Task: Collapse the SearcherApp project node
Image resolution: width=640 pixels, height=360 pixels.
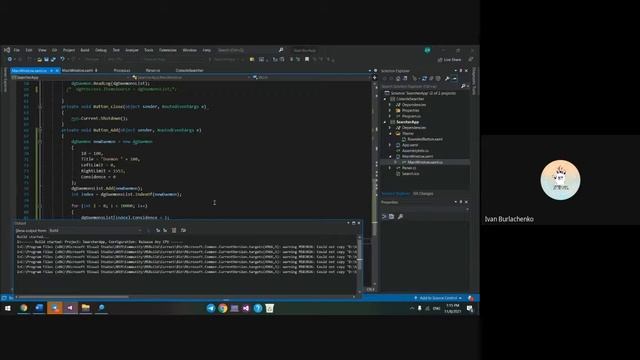Action: (x=385, y=122)
